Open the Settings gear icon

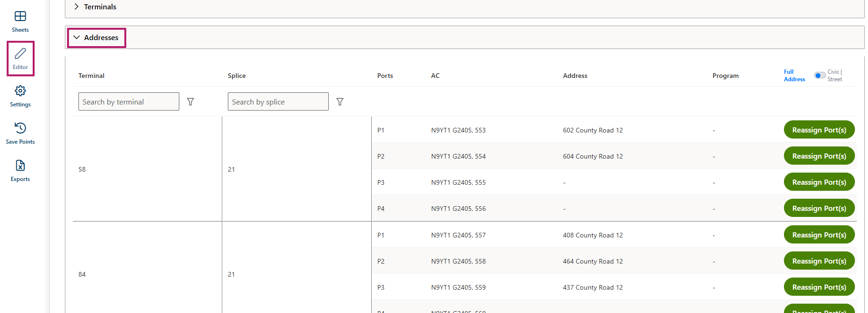(20, 91)
